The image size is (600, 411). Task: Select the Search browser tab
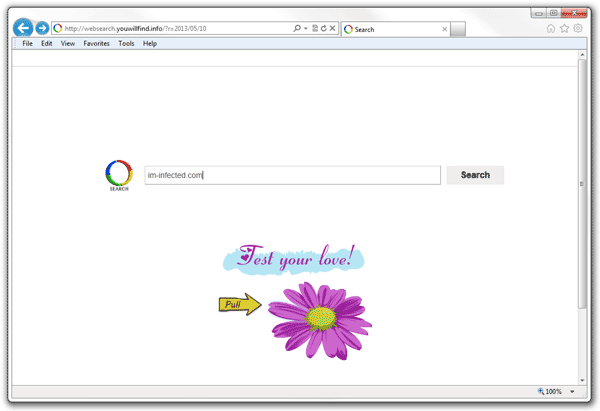pyautogui.click(x=395, y=29)
